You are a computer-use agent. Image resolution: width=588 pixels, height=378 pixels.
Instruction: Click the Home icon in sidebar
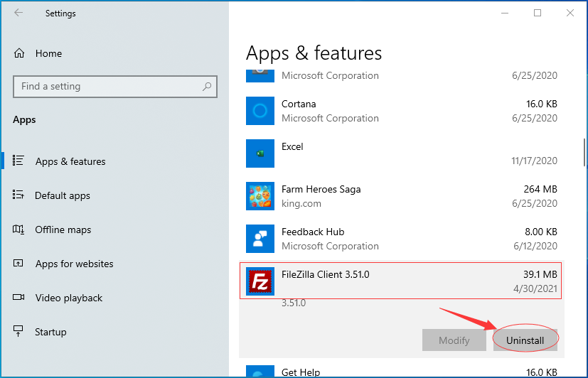(x=19, y=53)
